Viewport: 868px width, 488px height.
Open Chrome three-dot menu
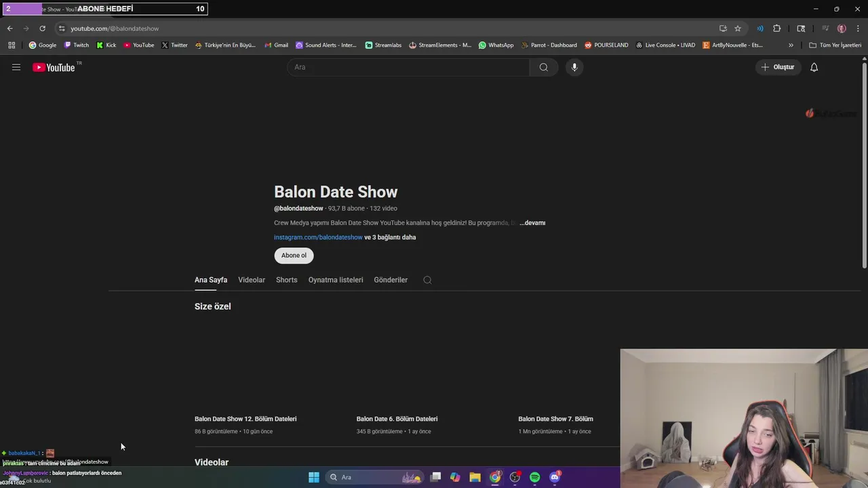pos(858,28)
